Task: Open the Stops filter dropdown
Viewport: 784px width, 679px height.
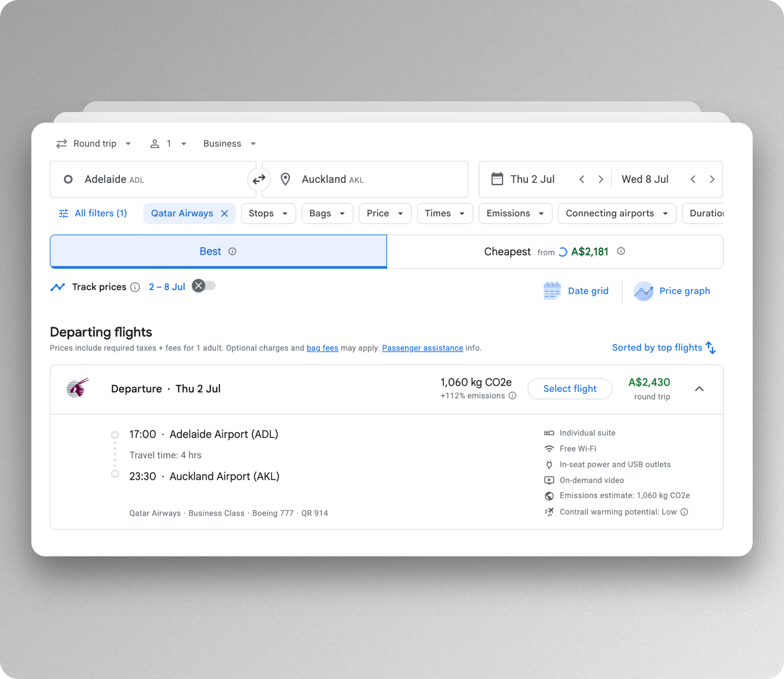Action: click(x=268, y=213)
